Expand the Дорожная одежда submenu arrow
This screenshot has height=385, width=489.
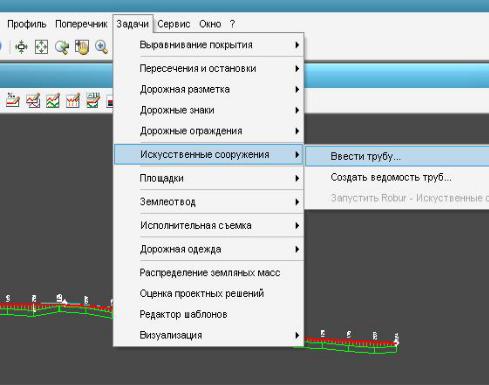(x=297, y=249)
